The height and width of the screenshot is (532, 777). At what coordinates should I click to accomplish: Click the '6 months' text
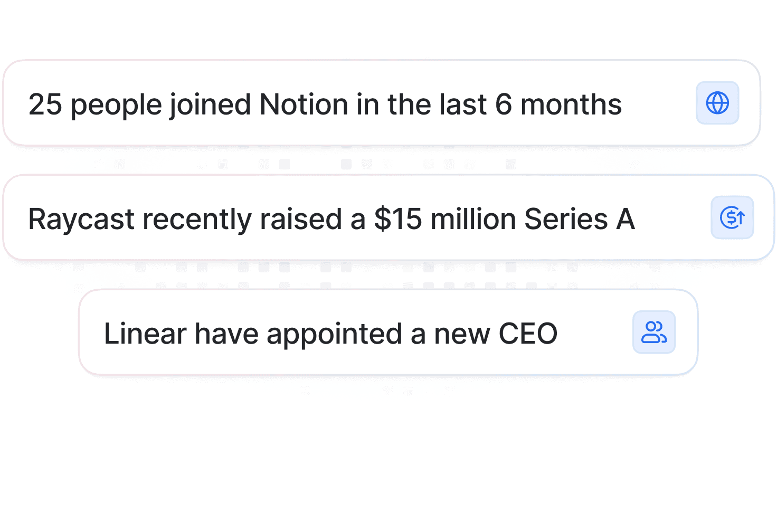pyautogui.click(x=558, y=104)
